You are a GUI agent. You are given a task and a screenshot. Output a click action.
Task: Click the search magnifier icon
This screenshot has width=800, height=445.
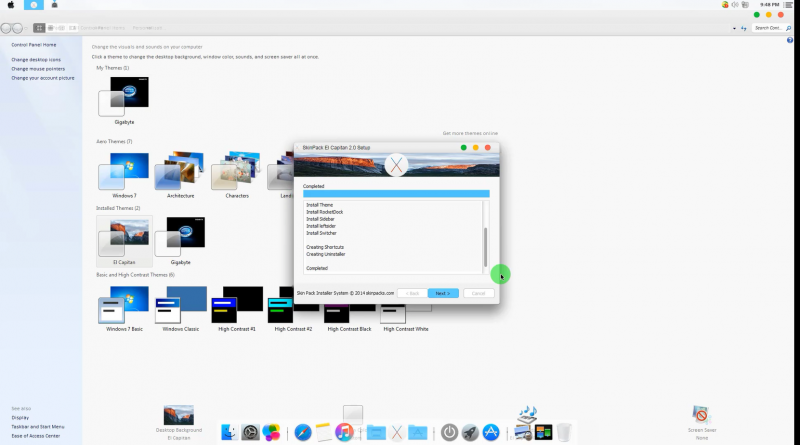788,28
